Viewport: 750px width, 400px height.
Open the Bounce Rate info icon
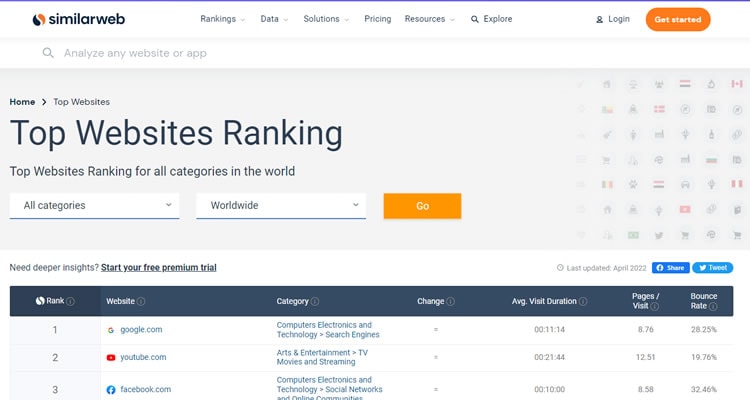[x=713, y=306]
